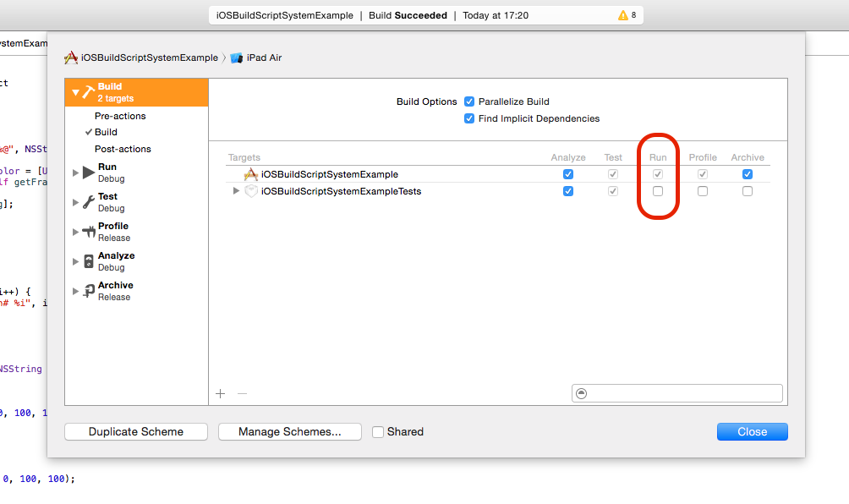Click the Build Options label
The image size is (849, 504).
(427, 101)
